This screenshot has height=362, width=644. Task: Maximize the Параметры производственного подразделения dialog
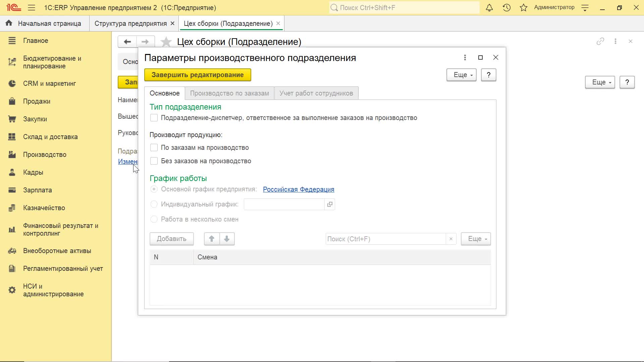click(x=480, y=58)
